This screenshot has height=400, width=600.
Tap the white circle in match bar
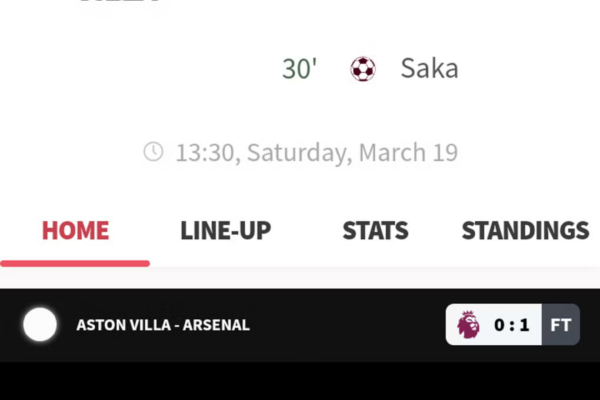pyautogui.click(x=40, y=325)
